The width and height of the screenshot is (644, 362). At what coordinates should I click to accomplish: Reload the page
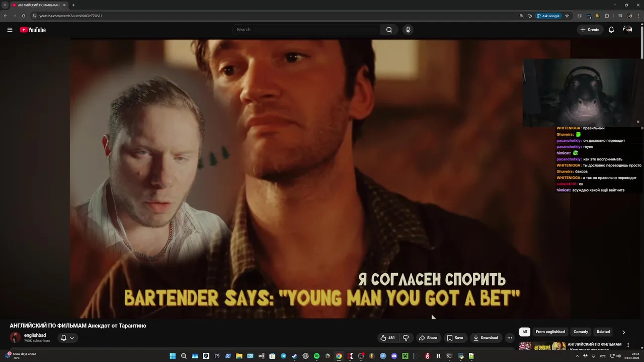[x=23, y=16]
